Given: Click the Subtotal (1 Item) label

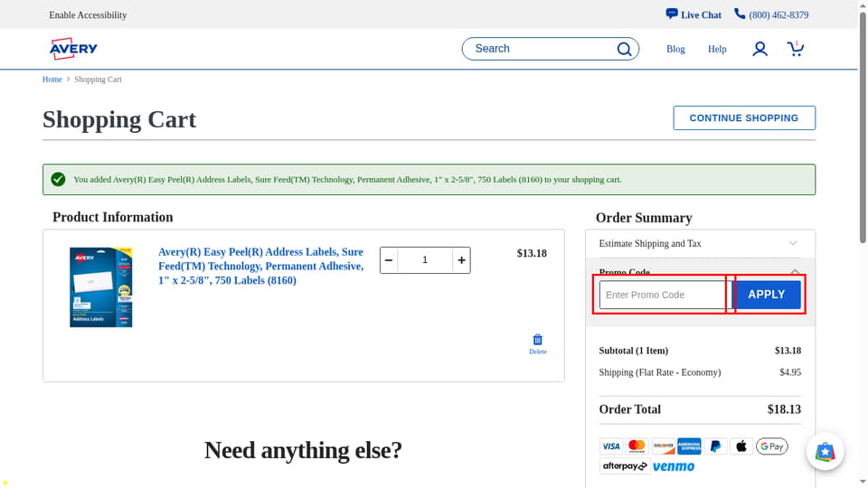Looking at the screenshot, I should 633,351.
